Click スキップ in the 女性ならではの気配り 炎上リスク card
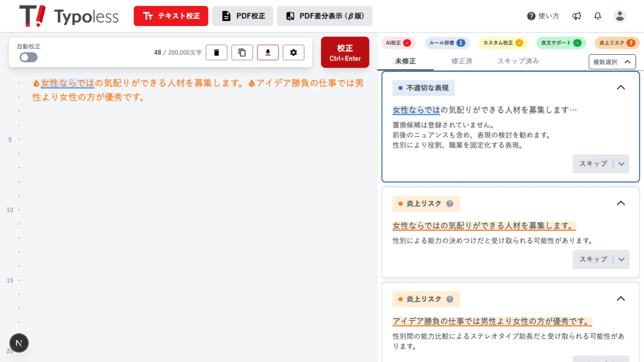The width and height of the screenshot is (644, 362). coord(593,259)
